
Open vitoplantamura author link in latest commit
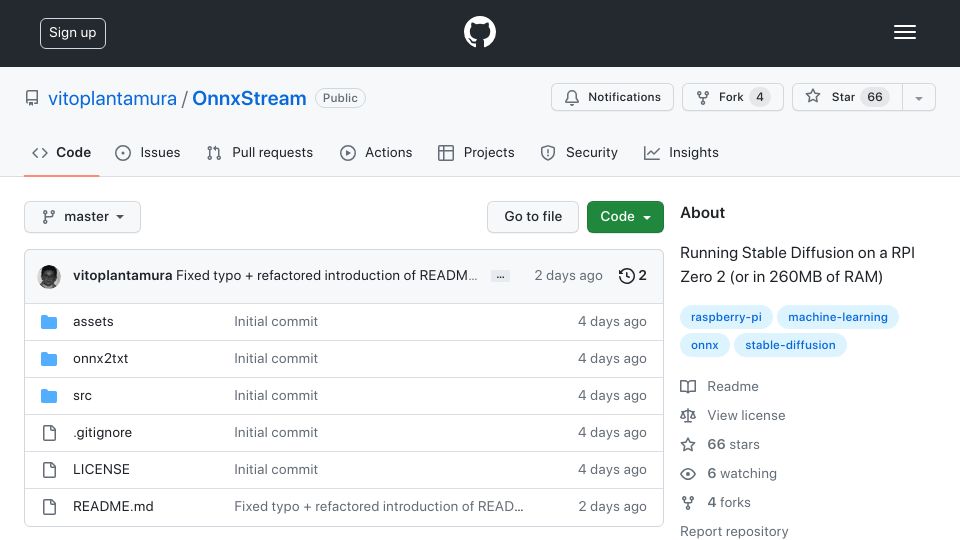click(122, 276)
